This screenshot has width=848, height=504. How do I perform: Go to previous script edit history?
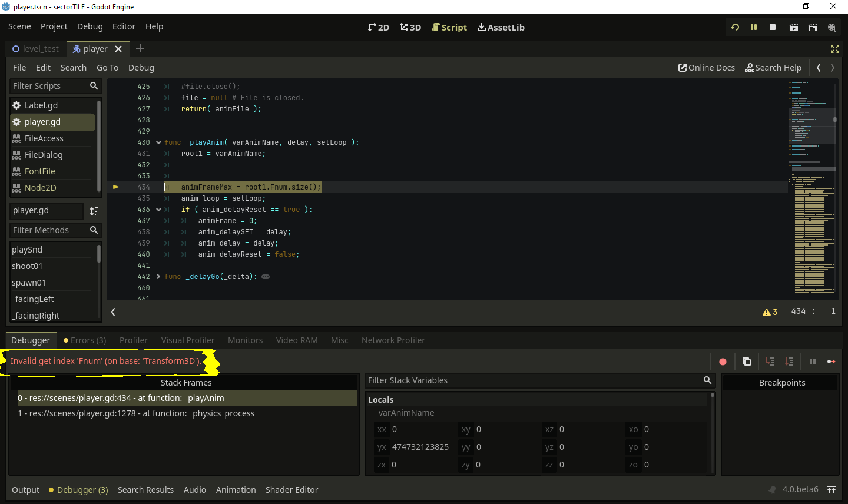pyautogui.click(x=819, y=68)
